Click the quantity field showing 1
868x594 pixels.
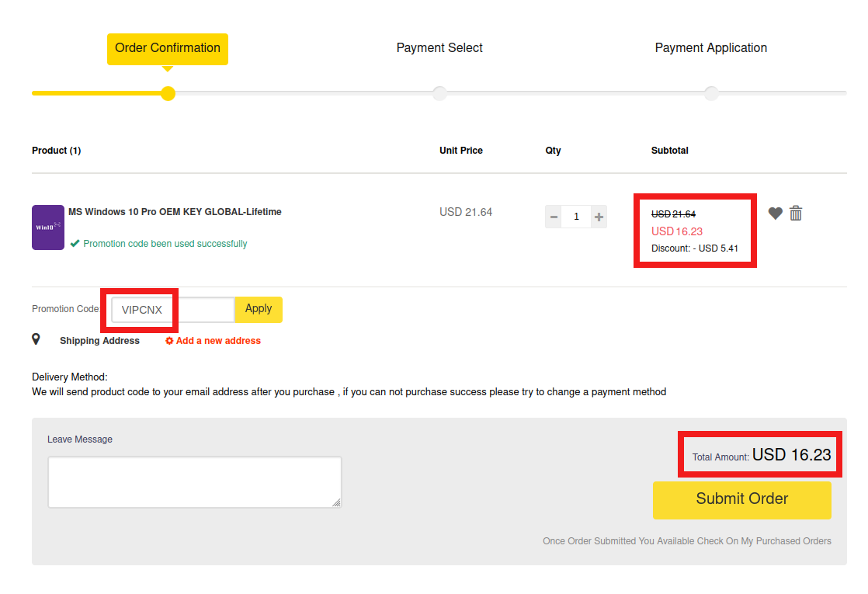576,217
